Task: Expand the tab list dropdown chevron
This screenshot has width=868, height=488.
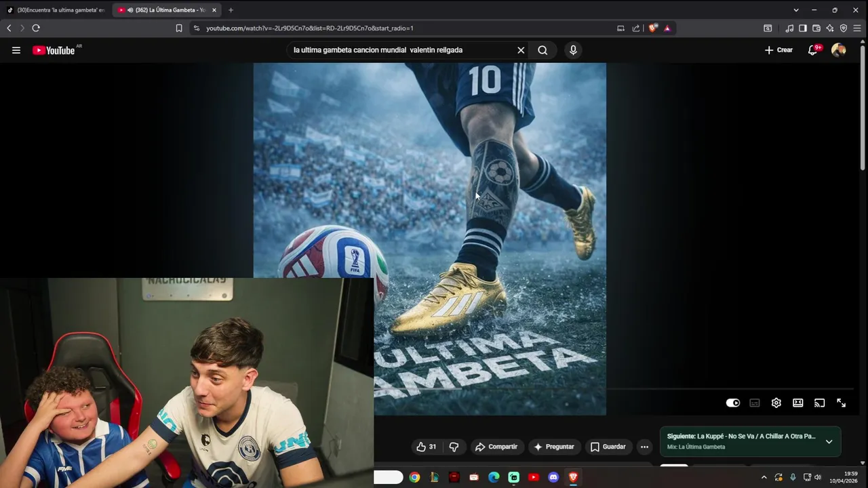Action: [x=796, y=10]
